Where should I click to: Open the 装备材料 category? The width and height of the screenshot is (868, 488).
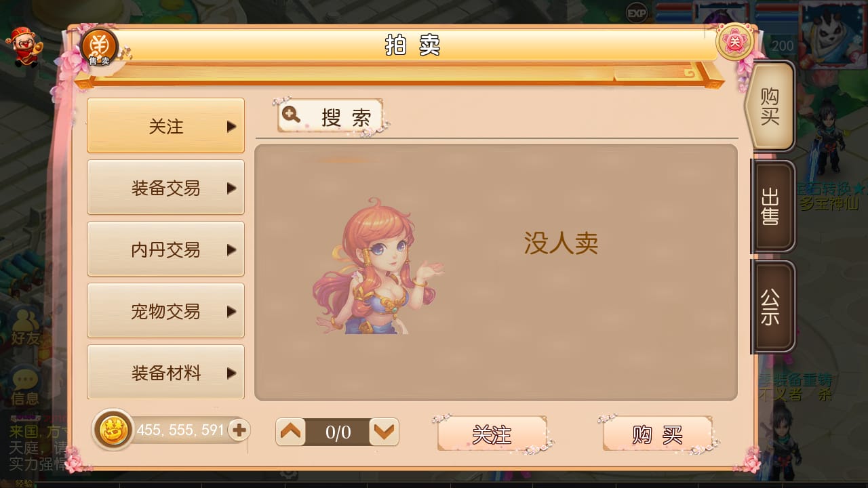coord(165,372)
